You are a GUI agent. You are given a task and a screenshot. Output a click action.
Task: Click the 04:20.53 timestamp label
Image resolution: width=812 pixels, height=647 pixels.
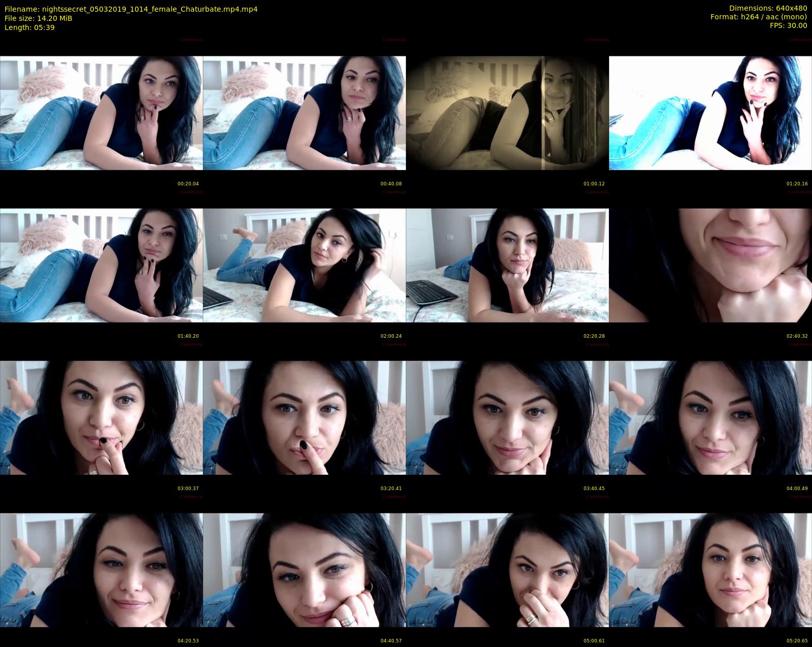188,641
